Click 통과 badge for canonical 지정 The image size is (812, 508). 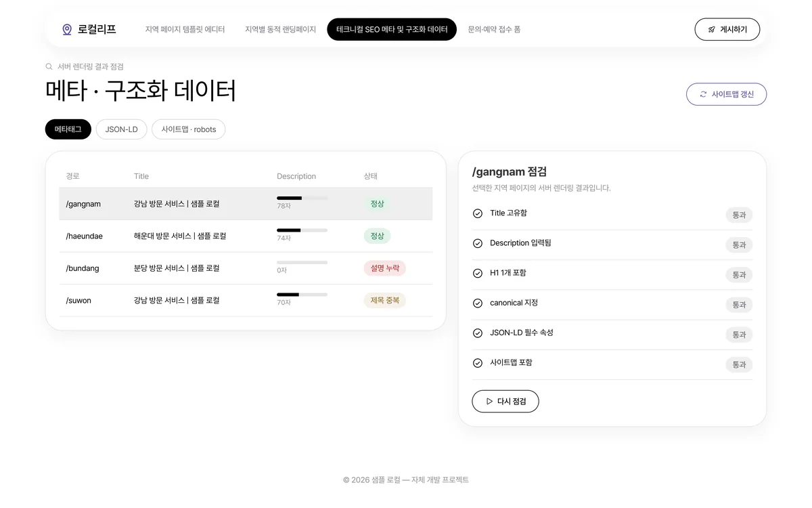click(x=739, y=305)
